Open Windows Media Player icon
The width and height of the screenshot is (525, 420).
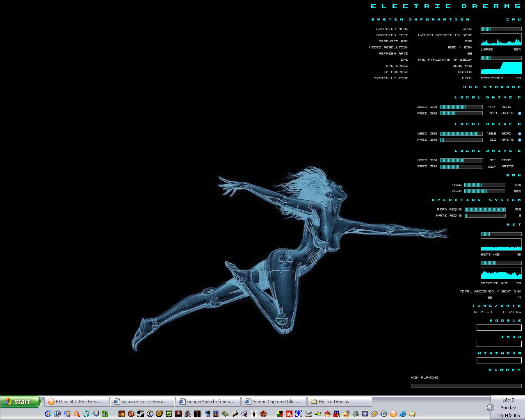point(384,414)
